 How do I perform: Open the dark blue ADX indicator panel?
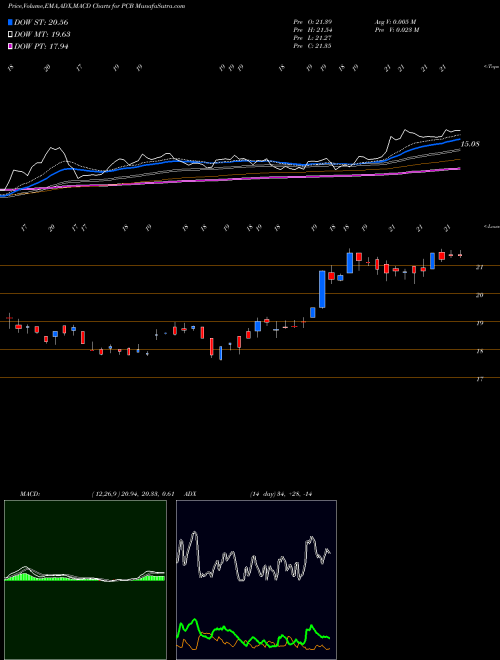[x=256, y=580]
